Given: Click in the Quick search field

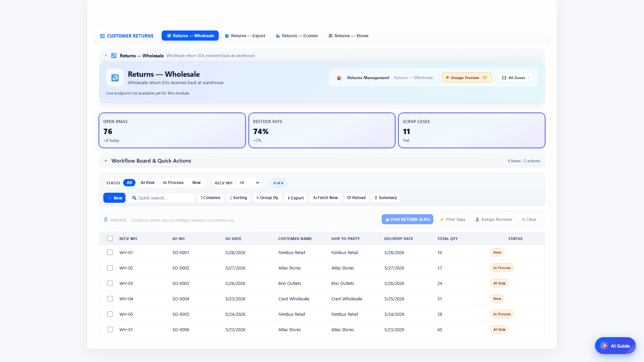Looking at the screenshot, I should click(161, 198).
